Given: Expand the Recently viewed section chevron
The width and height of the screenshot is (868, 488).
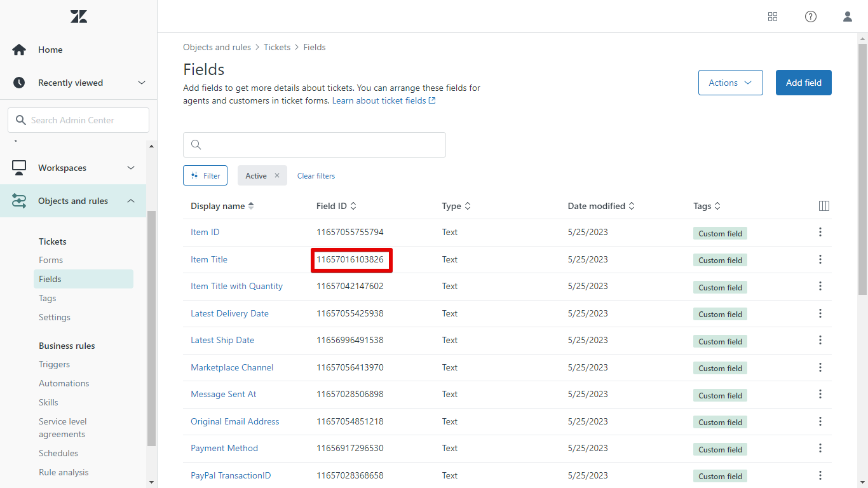Looking at the screenshot, I should [x=142, y=83].
